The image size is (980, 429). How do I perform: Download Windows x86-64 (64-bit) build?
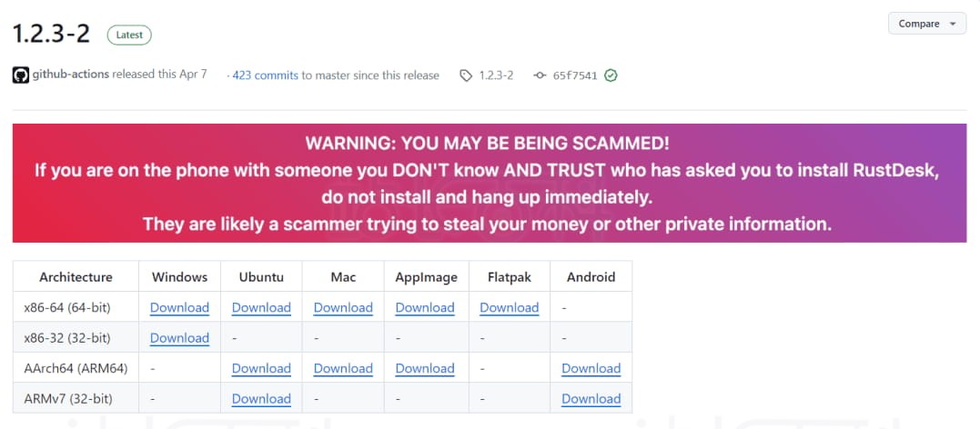pyautogui.click(x=179, y=307)
